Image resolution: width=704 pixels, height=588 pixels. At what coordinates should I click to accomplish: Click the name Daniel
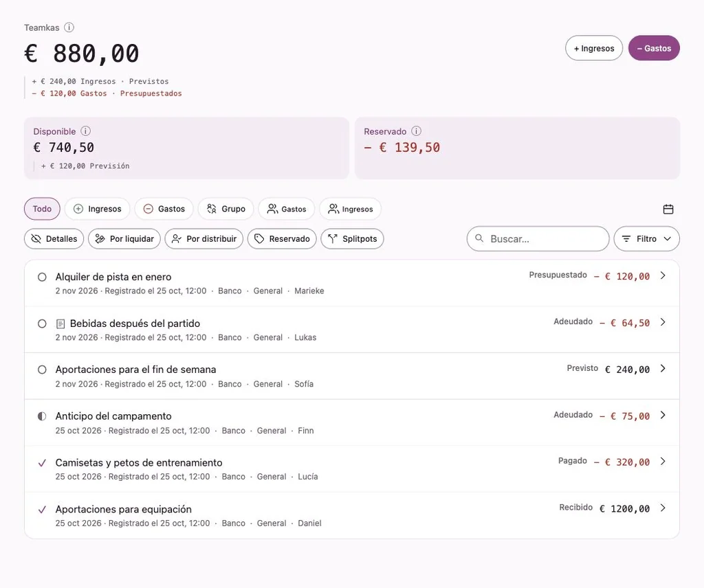point(310,523)
